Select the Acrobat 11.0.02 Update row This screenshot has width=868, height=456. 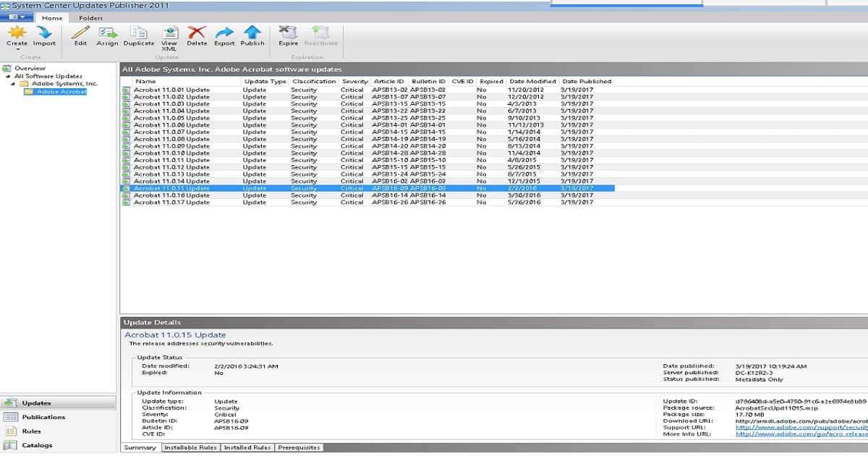pos(367,97)
